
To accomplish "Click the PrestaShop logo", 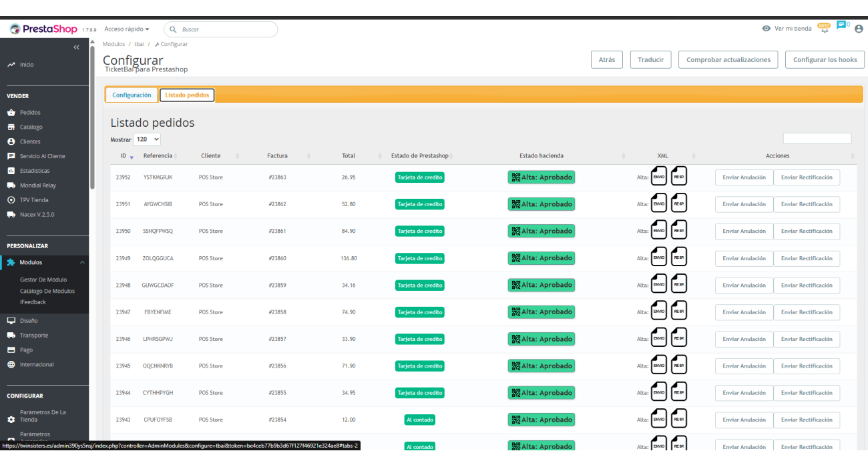I will (43, 29).
